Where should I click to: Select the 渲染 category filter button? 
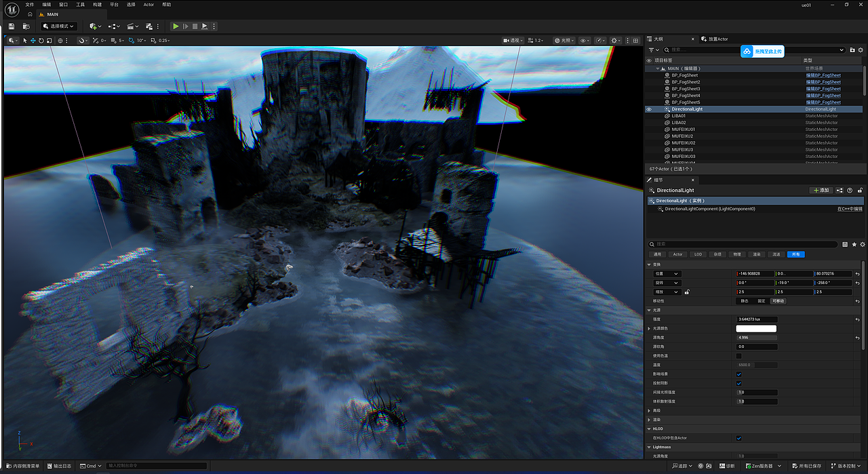coord(757,254)
